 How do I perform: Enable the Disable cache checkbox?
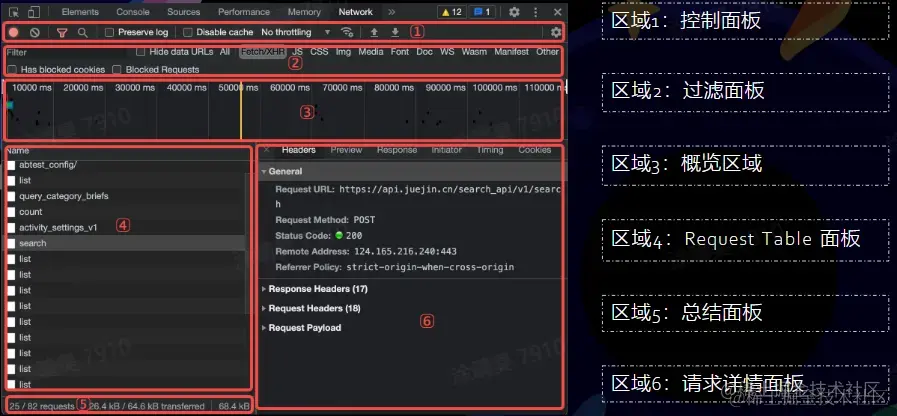[188, 32]
